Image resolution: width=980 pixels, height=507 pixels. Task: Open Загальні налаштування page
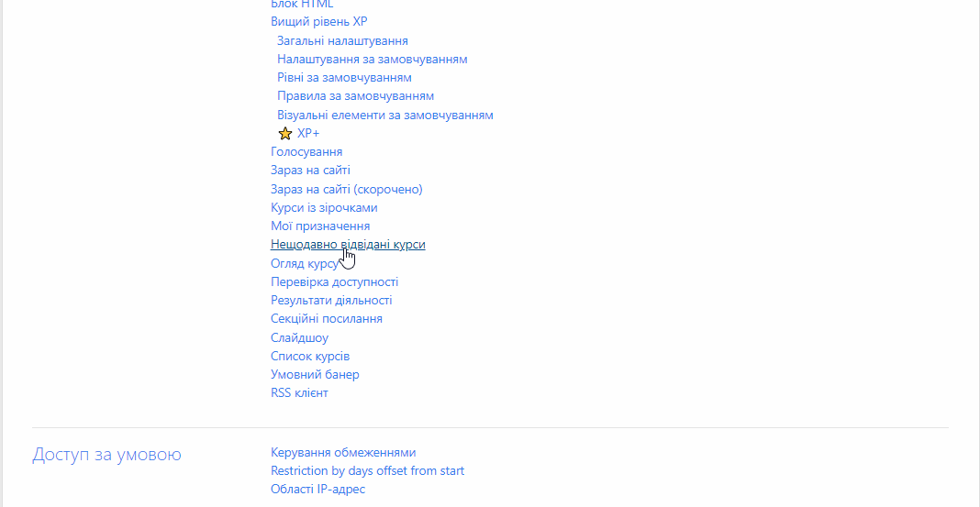point(342,41)
